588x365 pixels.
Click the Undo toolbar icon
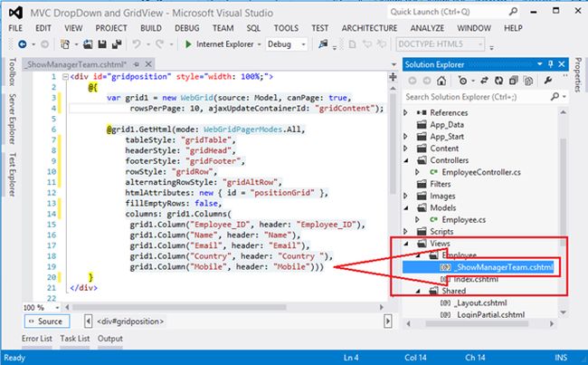(138, 43)
